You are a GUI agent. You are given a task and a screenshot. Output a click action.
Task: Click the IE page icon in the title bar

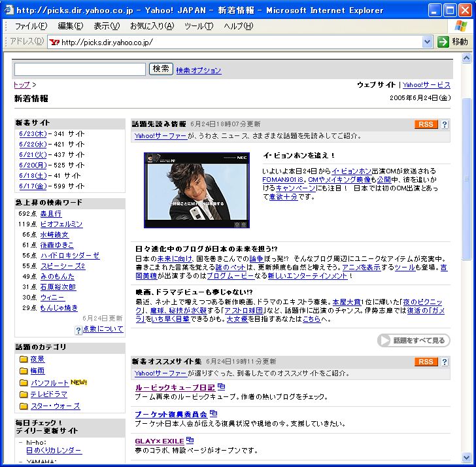click(8, 10)
